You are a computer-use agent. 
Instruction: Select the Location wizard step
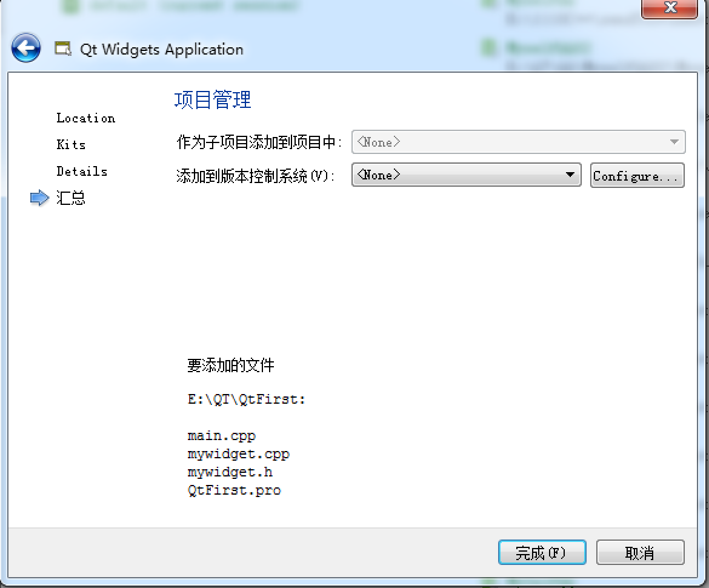(x=85, y=118)
